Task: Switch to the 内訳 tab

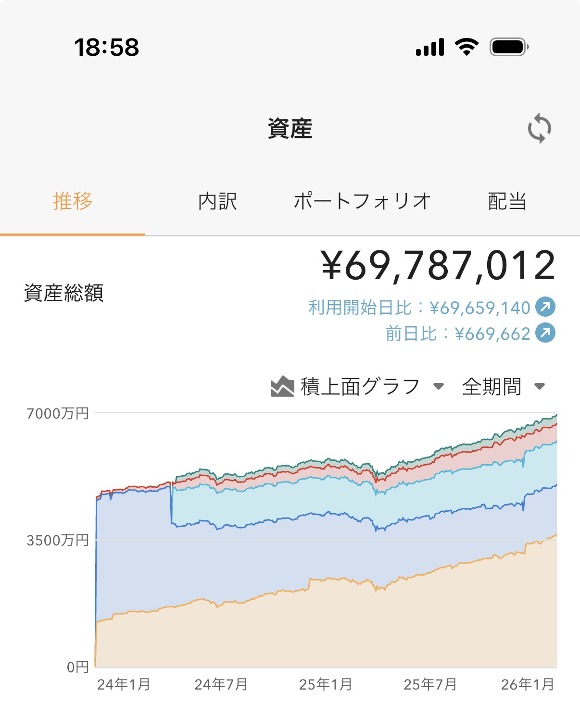Action: (x=217, y=201)
